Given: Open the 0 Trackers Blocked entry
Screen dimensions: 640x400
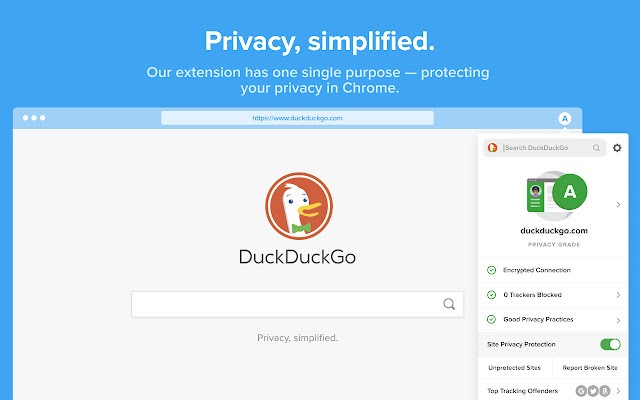Looking at the screenshot, I should tap(553, 295).
